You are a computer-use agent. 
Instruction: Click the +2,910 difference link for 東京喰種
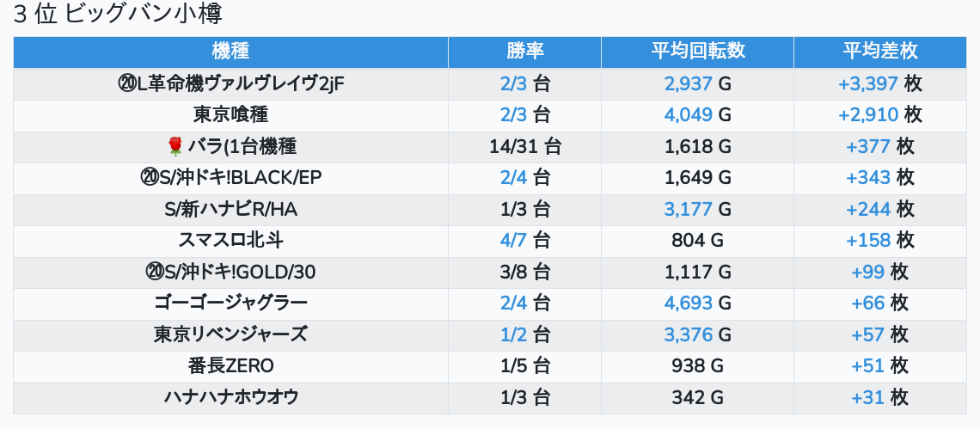click(868, 115)
